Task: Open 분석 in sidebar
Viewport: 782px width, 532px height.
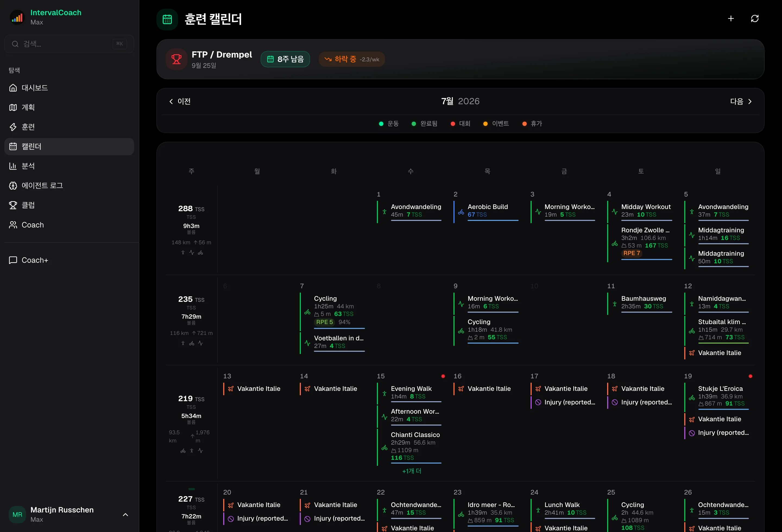Action: point(69,166)
